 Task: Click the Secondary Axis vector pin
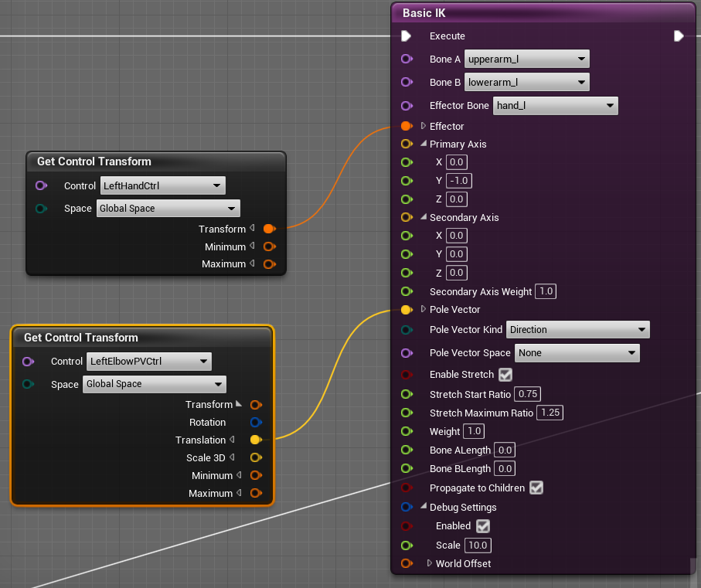pos(407,218)
